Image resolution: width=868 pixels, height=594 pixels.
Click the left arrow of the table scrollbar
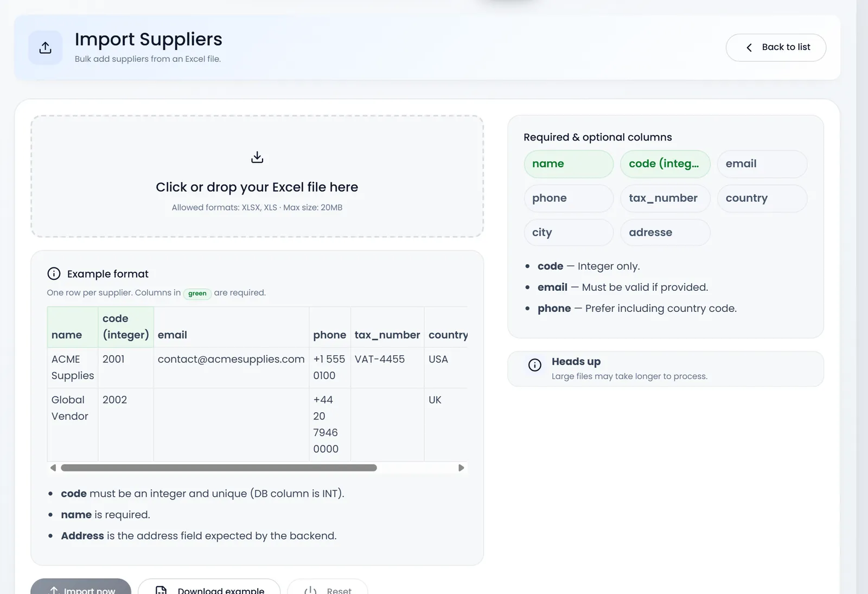tap(53, 468)
